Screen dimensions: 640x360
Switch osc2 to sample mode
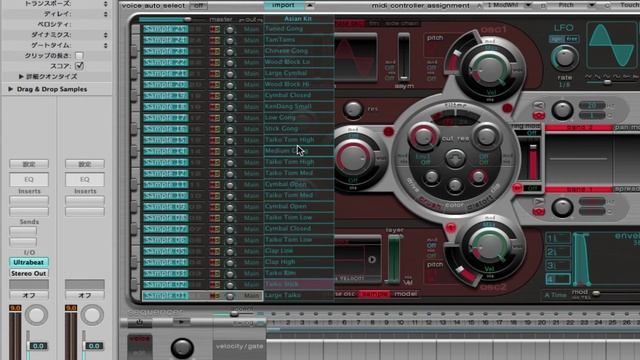point(375,294)
